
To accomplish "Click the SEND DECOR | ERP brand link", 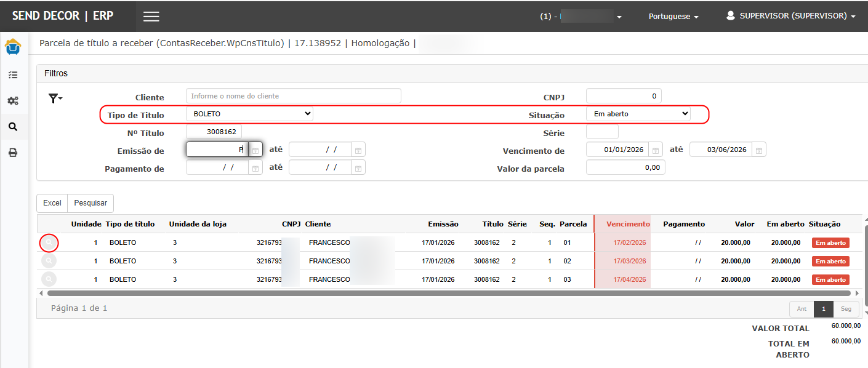I will pyautogui.click(x=63, y=16).
